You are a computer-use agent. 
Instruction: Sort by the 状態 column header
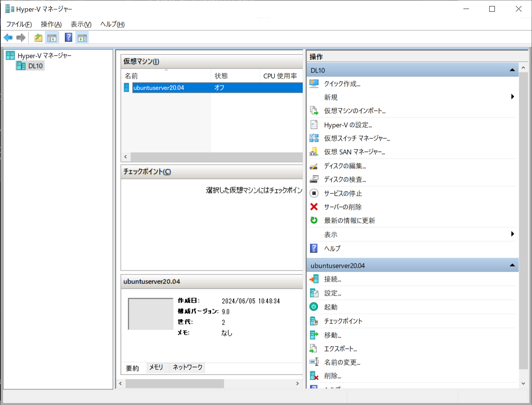[235, 76]
